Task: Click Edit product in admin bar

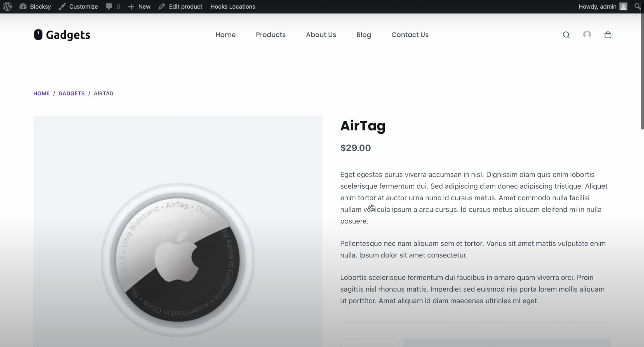Action: 180,6
